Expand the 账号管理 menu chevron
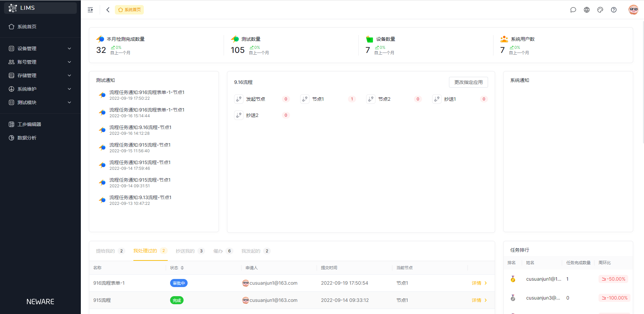The width and height of the screenshot is (644, 314). coord(69,62)
